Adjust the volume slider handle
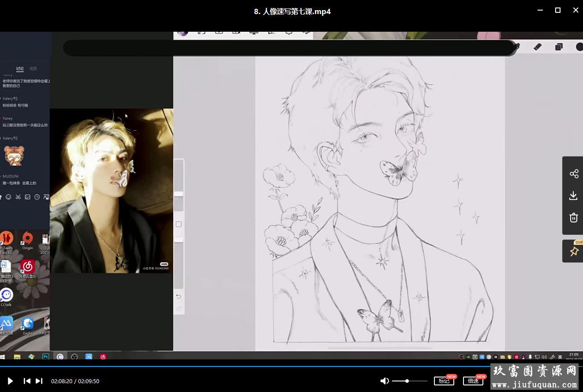Screen dimensions: 583x392 (407, 381)
